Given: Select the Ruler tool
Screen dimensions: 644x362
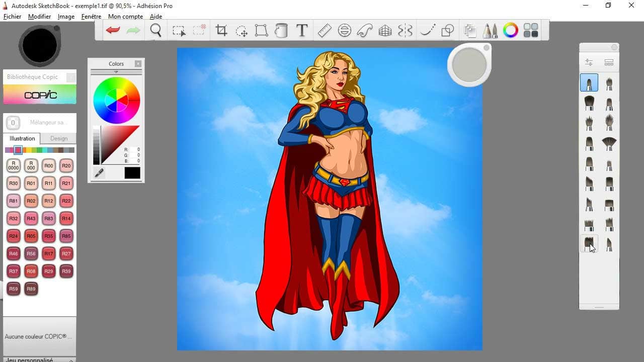Looking at the screenshot, I should [x=325, y=31].
